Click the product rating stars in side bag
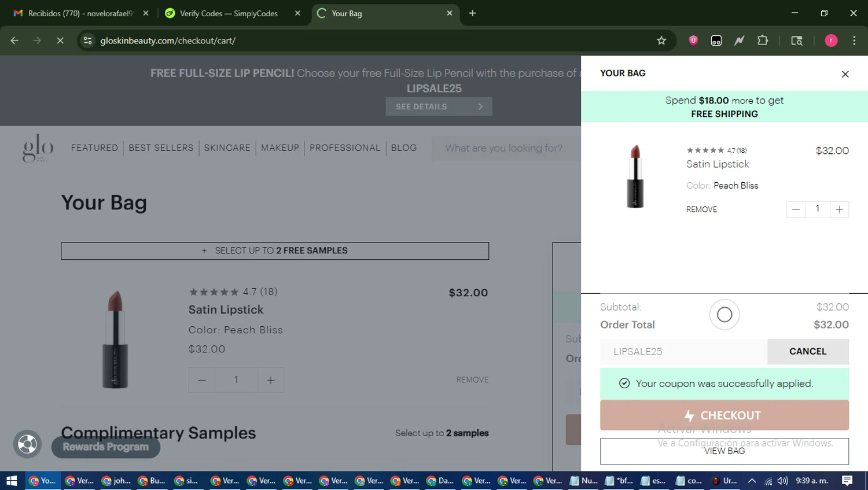Viewport: 868px width, 490px height. tap(705, 150)
